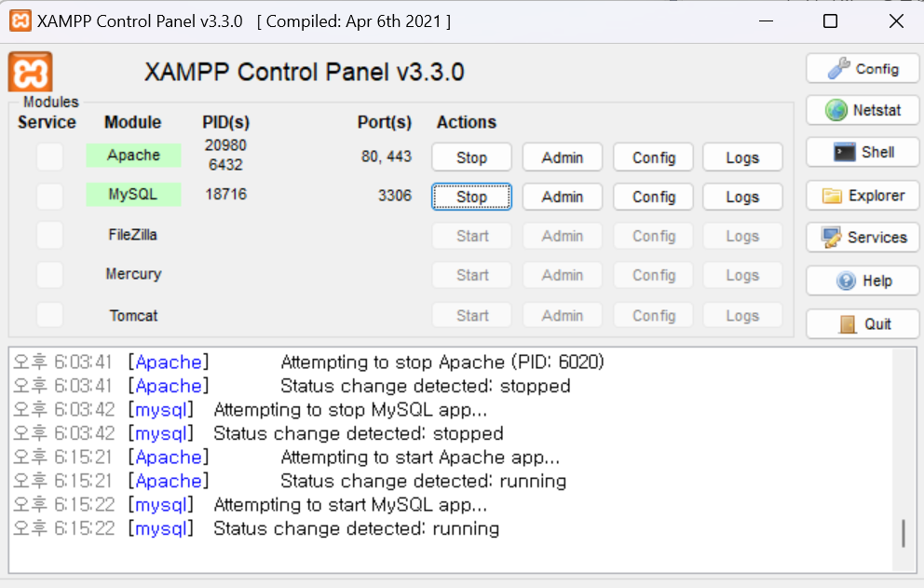Click the Mercury module label
The height and width of the screenshot is (588, 924).
(133, 274)
